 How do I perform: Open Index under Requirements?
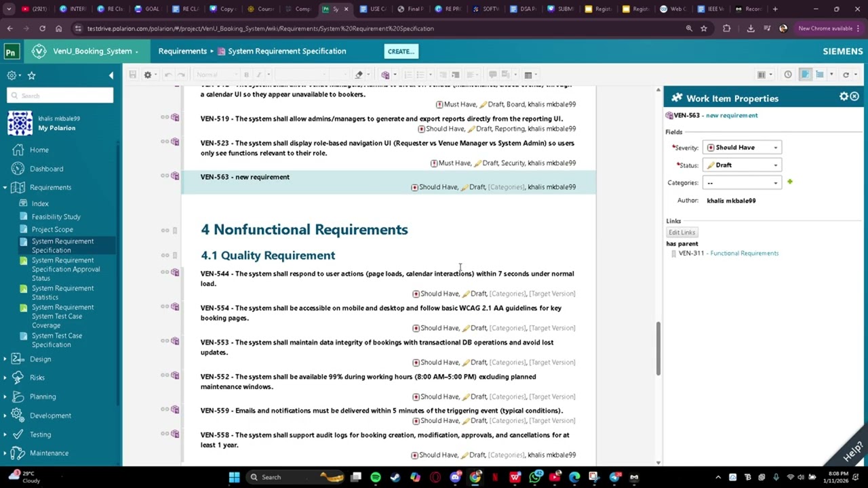coord(40,203)
